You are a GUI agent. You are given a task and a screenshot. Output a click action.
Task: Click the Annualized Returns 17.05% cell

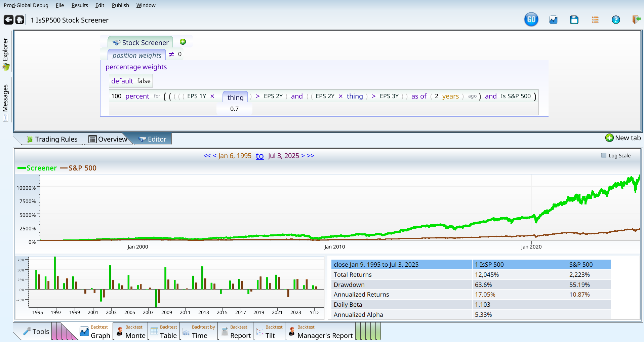(519, 294)
